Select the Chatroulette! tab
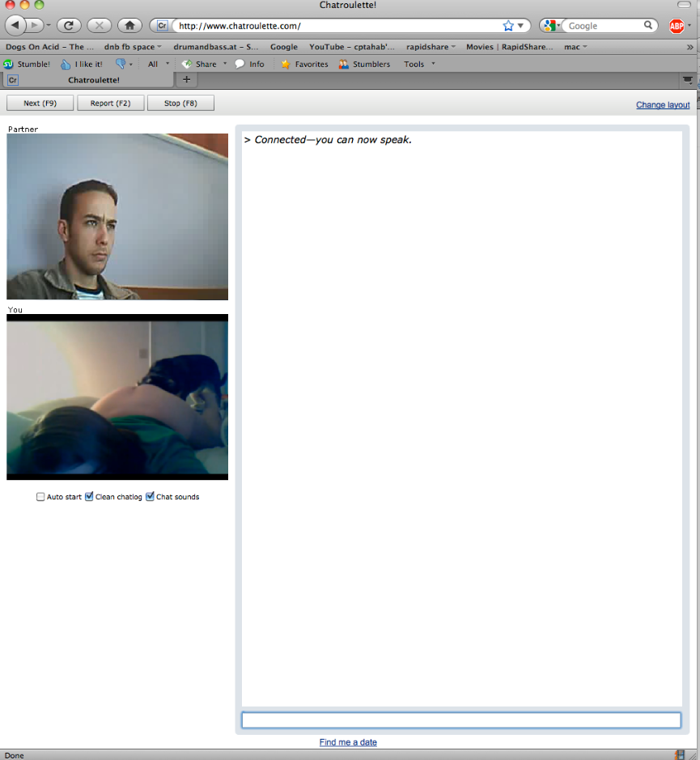700x760 pixels. [x=88, y=80]
